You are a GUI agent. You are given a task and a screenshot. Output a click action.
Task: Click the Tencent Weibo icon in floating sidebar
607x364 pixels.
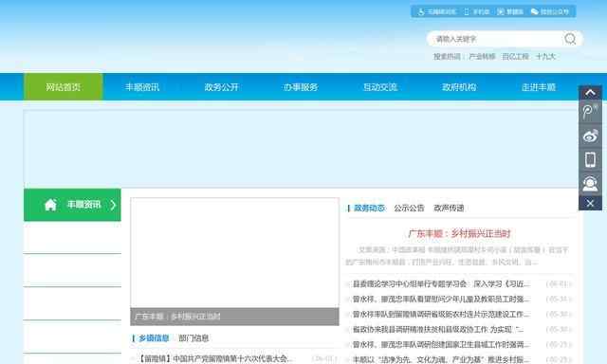[x=590, y=112]
